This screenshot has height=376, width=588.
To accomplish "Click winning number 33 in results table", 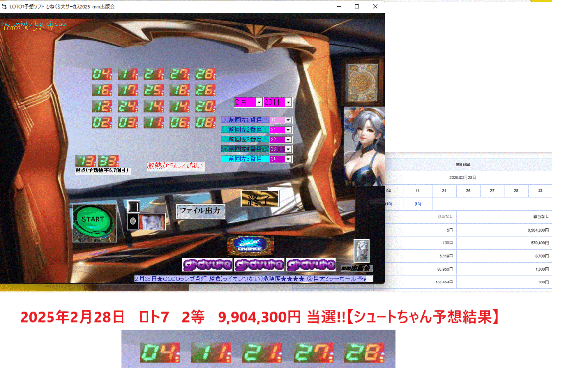I will pos(540,191).
